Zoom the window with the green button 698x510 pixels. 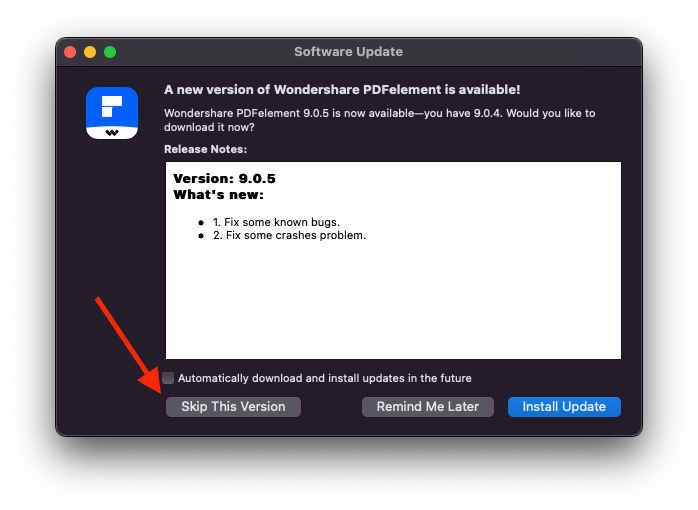[x=110, y=52]
